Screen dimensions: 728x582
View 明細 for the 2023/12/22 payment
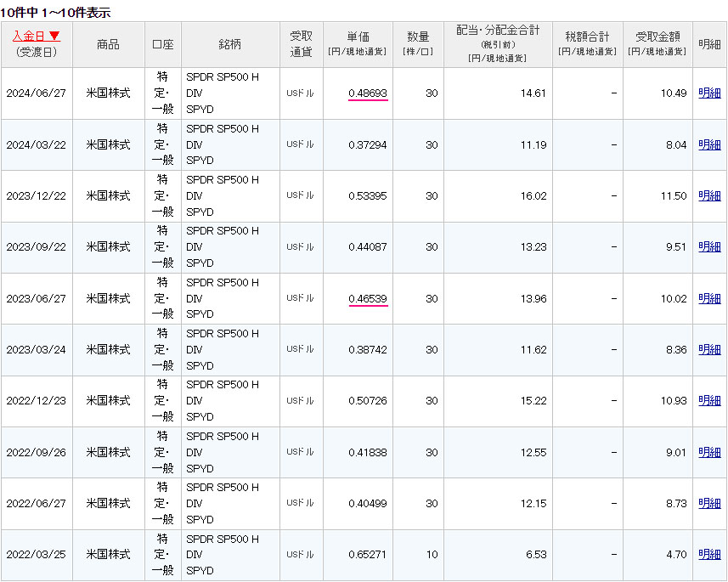coord(708,196)
